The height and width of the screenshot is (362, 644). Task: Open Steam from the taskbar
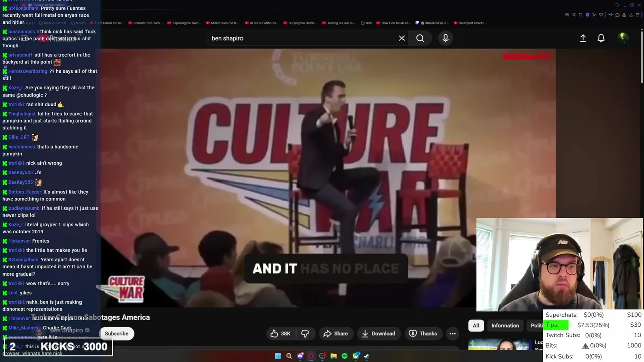point(366,356)
